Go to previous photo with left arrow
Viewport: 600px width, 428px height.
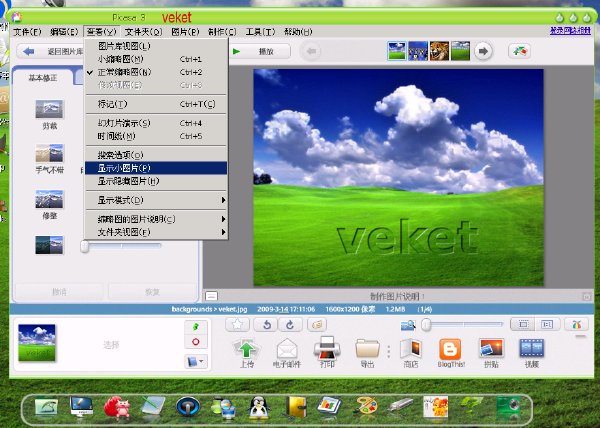pyautogui.click(x=311, y=51)
